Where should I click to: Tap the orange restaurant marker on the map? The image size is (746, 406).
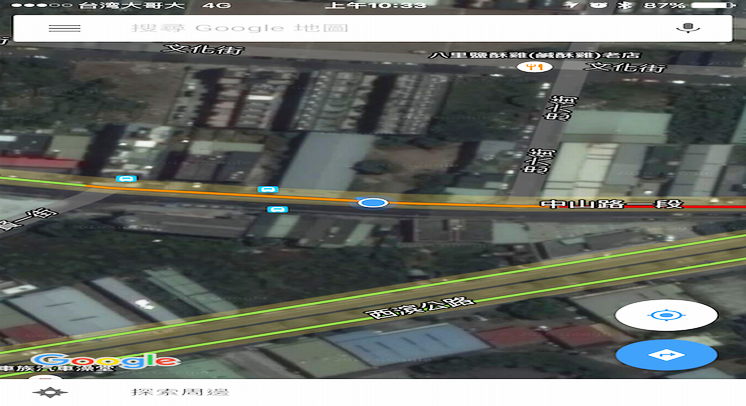tap(535, 69)
